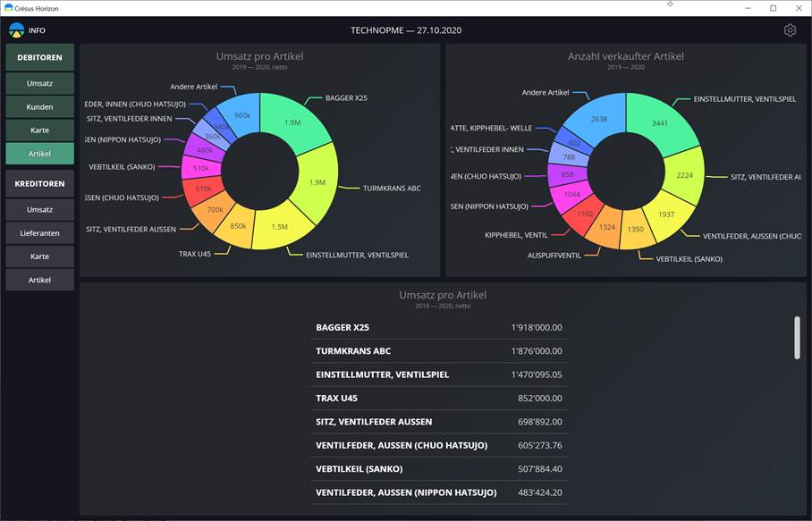Image resolution: width=812 pixels, height=521 pixels.
Task: Click the TECHNOPME — 27.10.2020 title
Action: (406, 30)
